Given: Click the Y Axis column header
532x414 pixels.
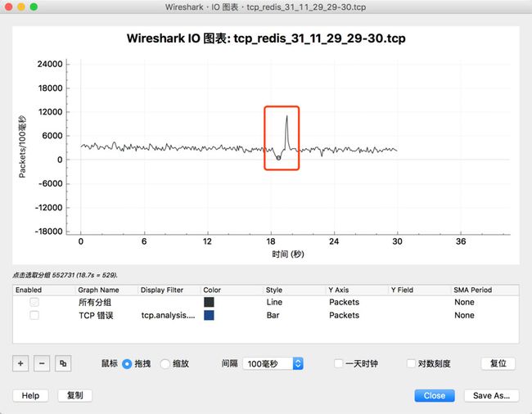Looking at the screenshot, I should pyautogui.click(x=358, y=290).
